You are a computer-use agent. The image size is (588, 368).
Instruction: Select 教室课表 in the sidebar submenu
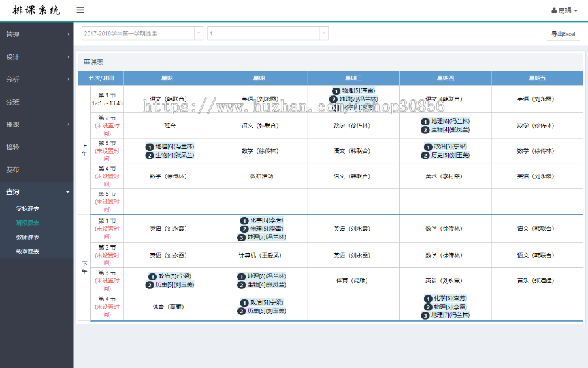click(x=27, y=252)
